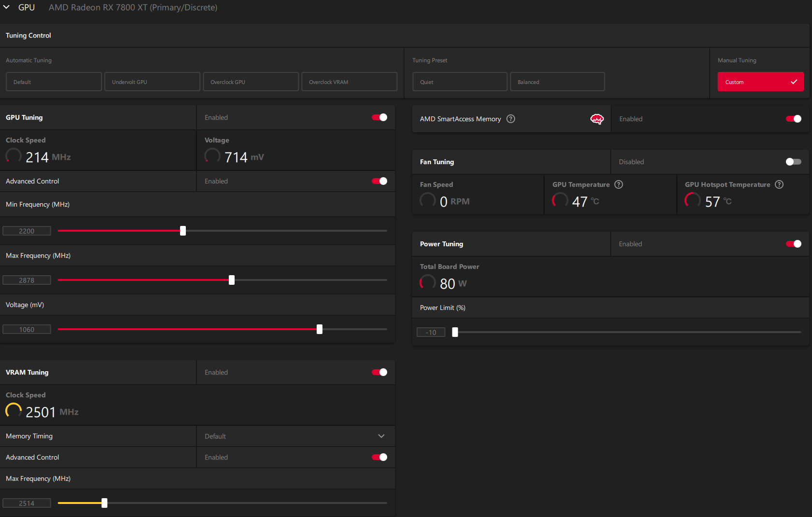Click the Total Board Power gauge icon
Image resolution: width=812 pixels, height=517 pixels.
tap(428, 282)
